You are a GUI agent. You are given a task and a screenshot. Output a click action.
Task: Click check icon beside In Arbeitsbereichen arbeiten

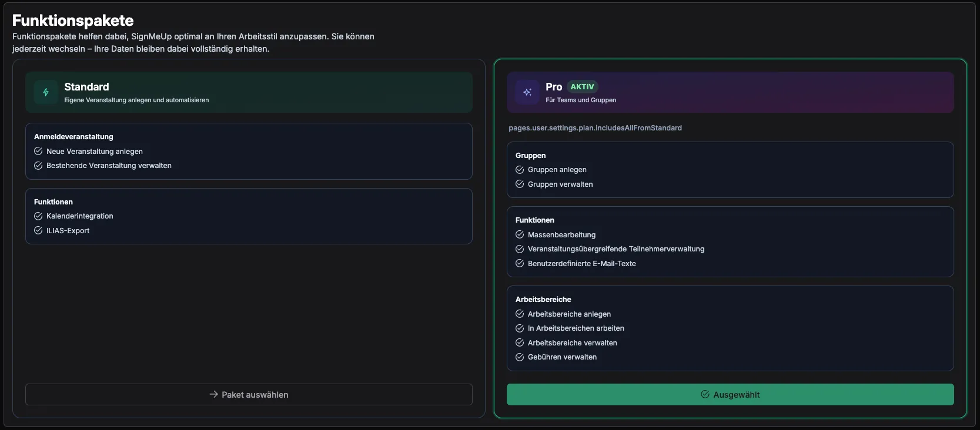pyautogui.click(x=520, y=328)
